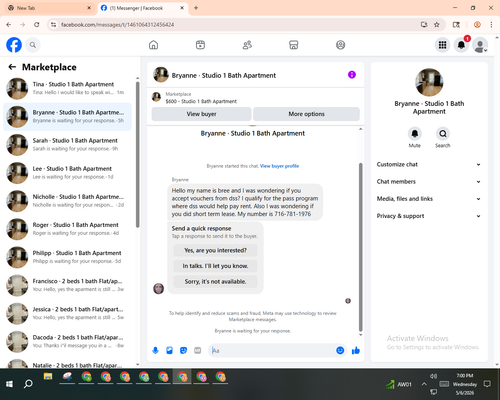500x400 pixels.
Task: Record a voice clip with the microphone
Action: (x=155, y=350)
